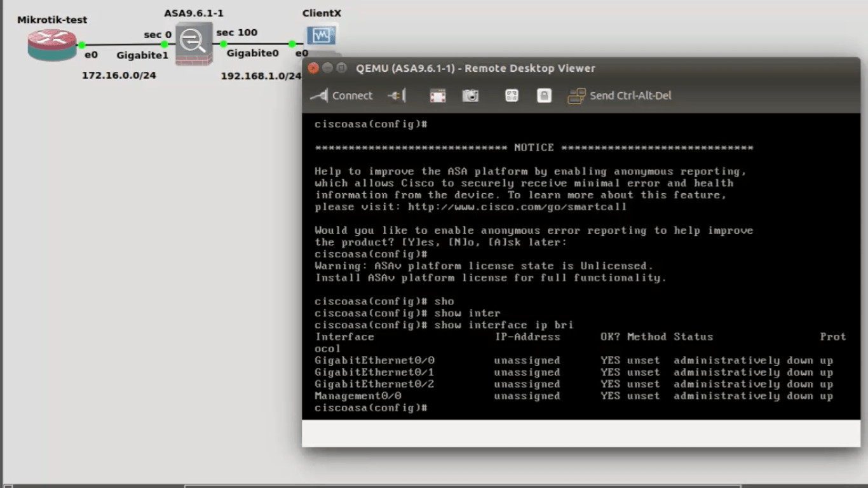The height and width of the screenshot is (488, 868).
Task: Click the 172.16.0.0/24 network label
Action: (x=119, y=76)
